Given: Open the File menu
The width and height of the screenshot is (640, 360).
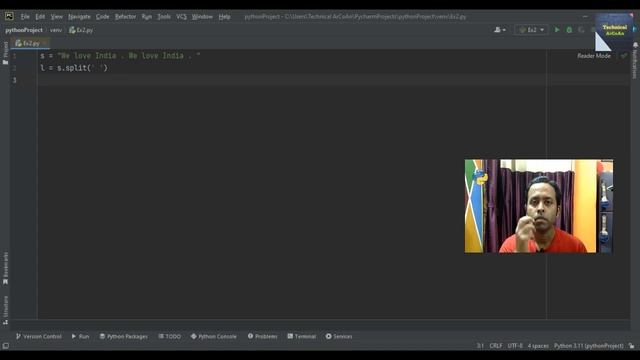Looking at the screenshot, I should pyautogui.click(x=25, y=17).
